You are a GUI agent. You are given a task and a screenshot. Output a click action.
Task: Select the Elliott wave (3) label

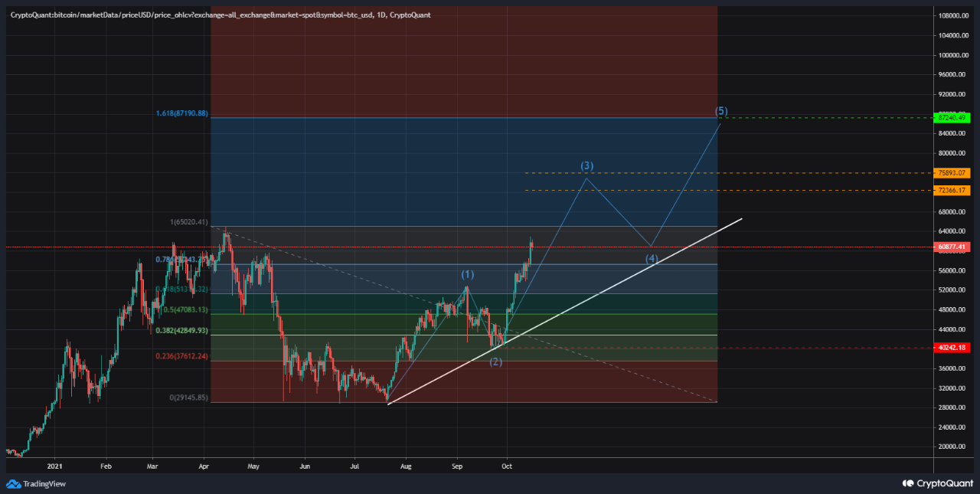click(586, 165)
